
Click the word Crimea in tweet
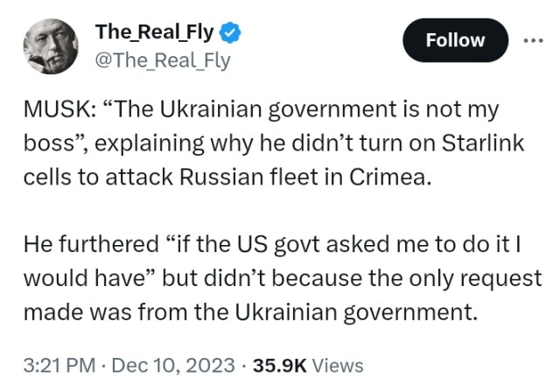[388, 177]
